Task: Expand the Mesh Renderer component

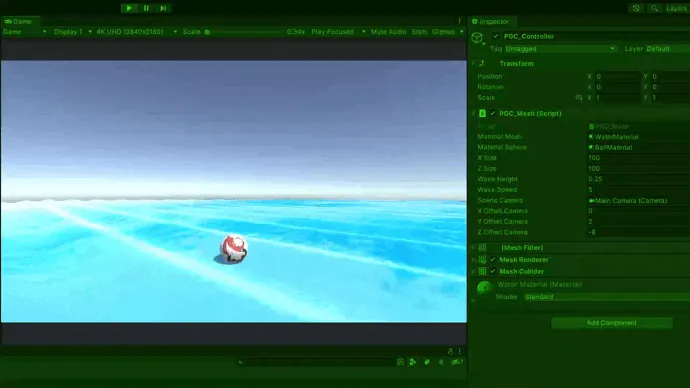Action: click(580, 260)
